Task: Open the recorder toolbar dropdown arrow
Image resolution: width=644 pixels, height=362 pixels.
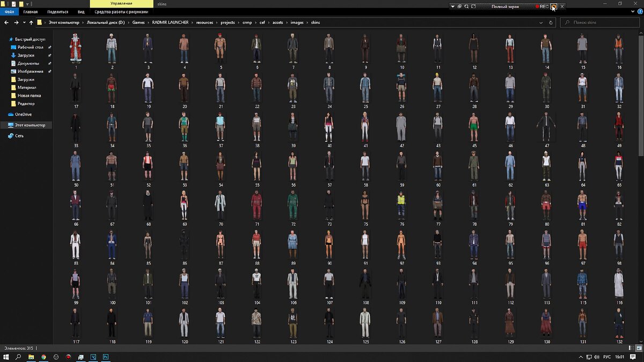Action: pyautogui.click(x=452, y=6)
